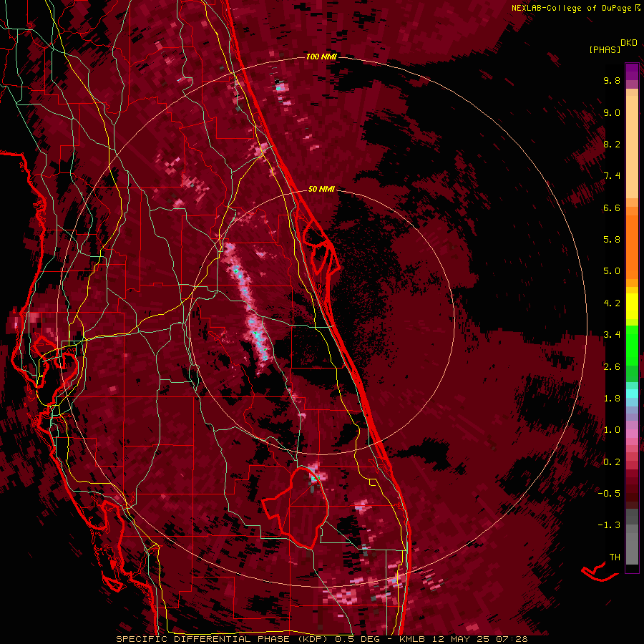
Task: Click the cyan segment of color bar
Action: [x=632, y=393]
